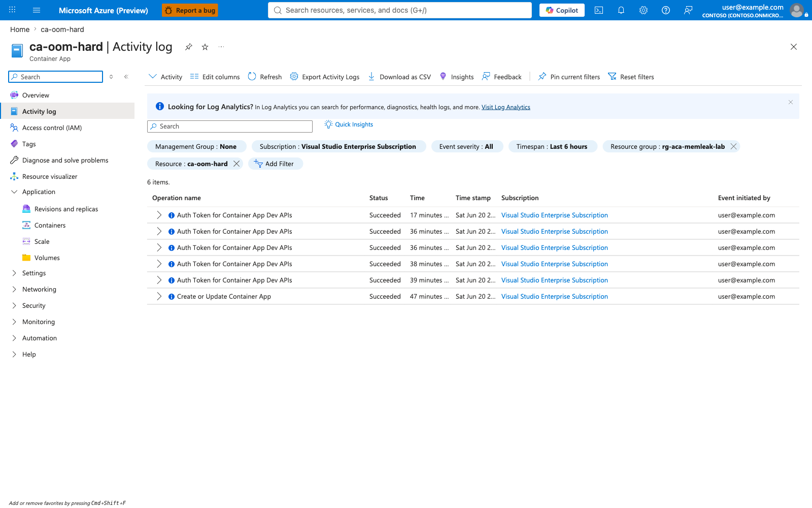
Task: Open the notifications bell
Action: 621,10
